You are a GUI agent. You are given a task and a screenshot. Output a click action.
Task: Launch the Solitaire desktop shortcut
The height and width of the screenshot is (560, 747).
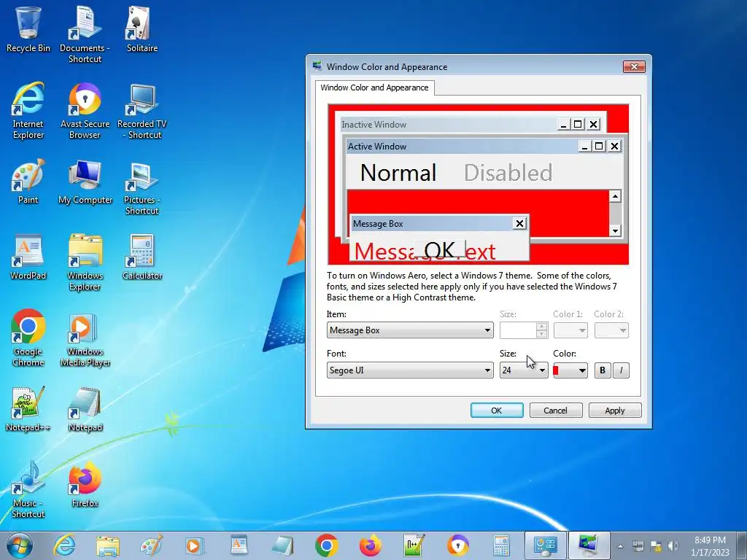(142, 29)
